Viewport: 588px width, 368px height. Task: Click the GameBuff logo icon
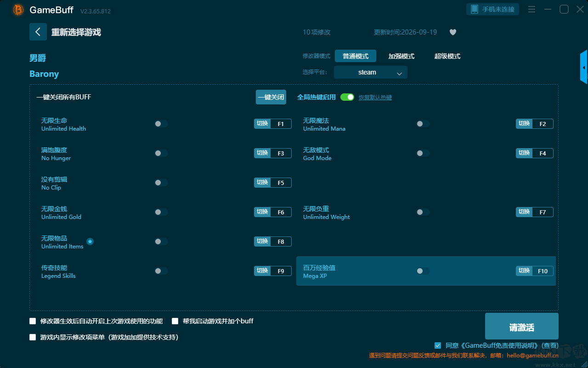coord(18,10)
